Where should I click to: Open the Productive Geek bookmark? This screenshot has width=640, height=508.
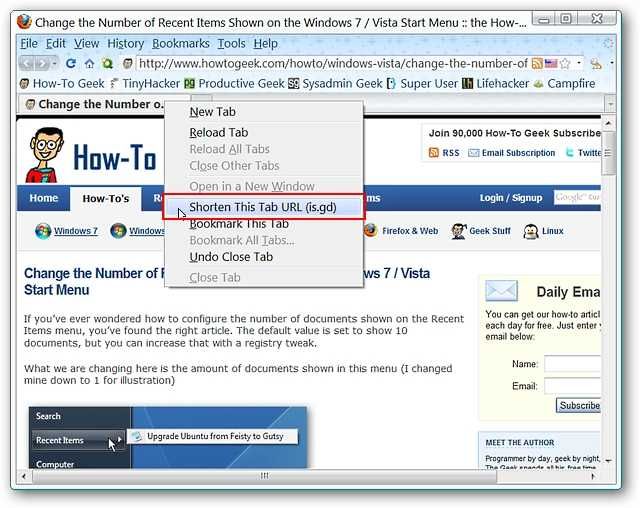point(234,84)
